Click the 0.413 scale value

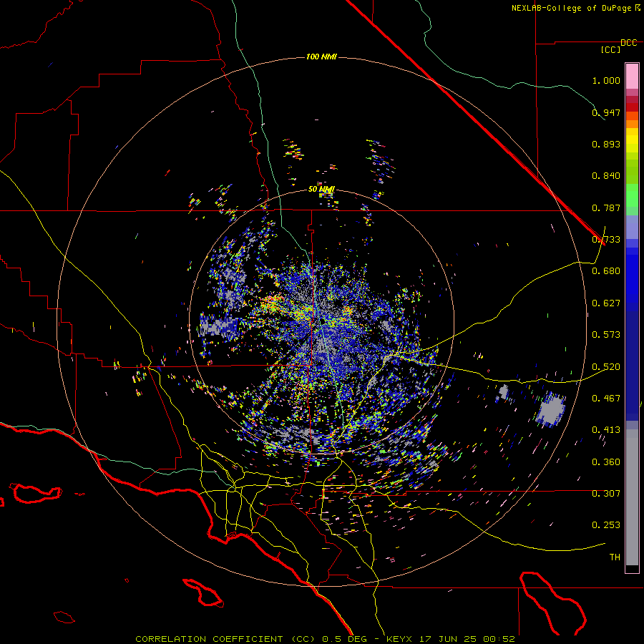pyautogui.click(x=606, y=430)
